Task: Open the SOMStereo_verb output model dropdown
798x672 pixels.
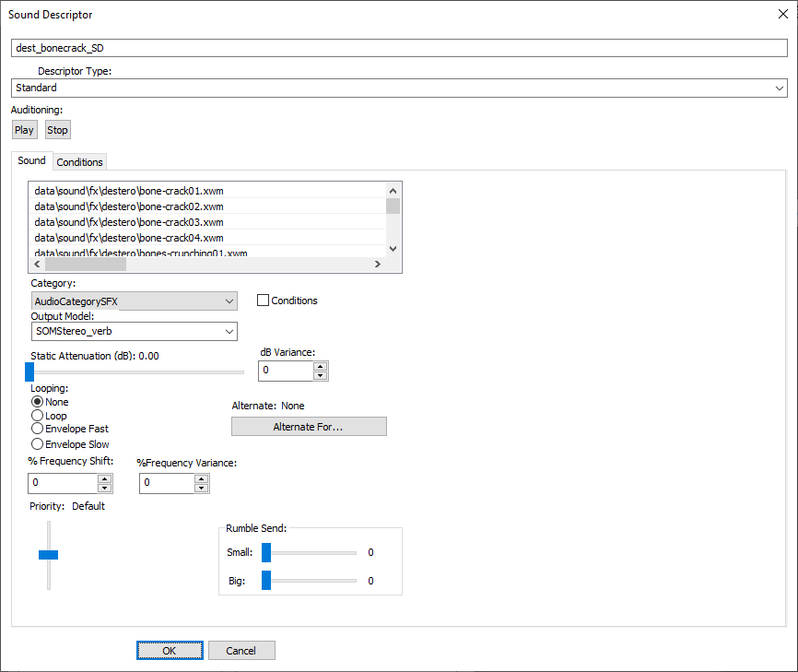Action: [229, 332]
